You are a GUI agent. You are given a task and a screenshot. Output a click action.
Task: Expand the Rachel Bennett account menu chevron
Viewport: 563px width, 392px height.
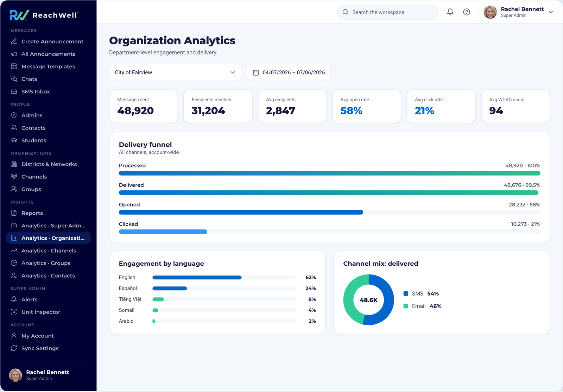551,12
